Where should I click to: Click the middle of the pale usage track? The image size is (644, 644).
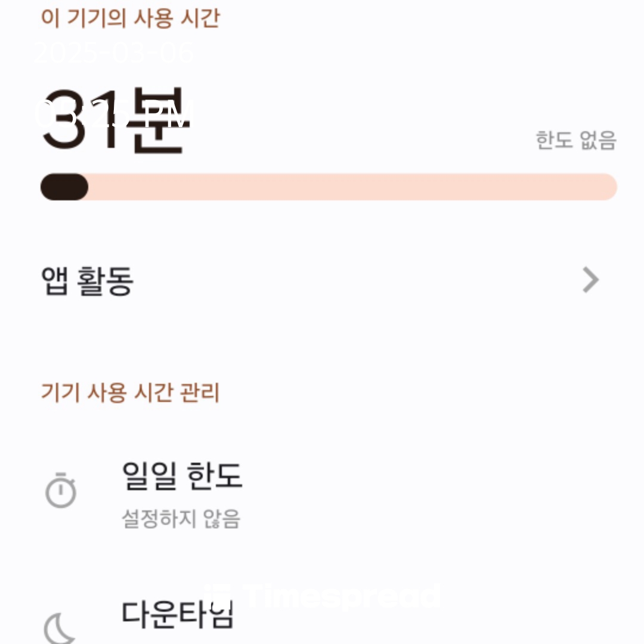point(352,187)
